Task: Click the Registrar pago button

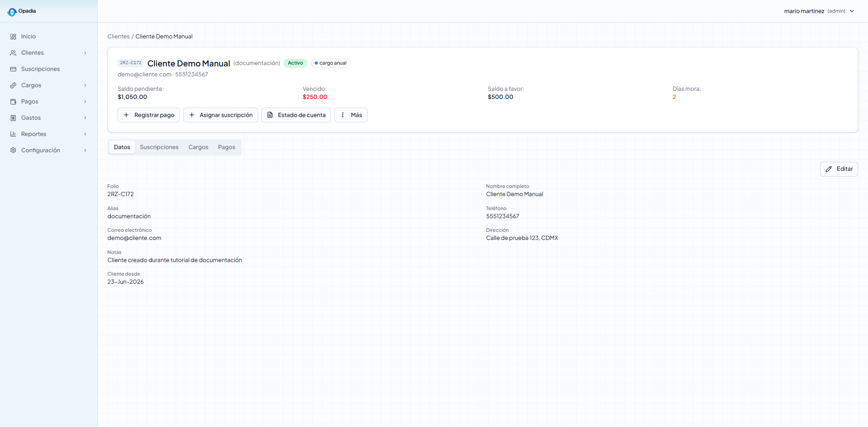Action: (x=149, y=115)
